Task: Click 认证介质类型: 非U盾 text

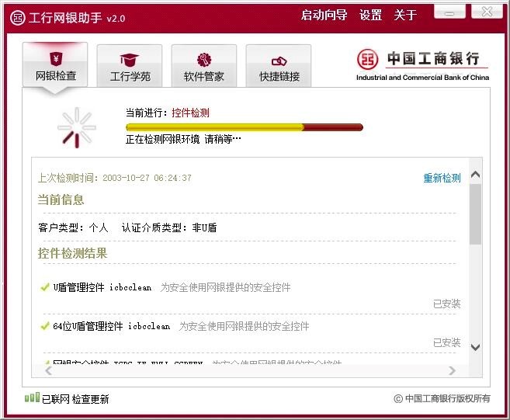Action: 169,227
